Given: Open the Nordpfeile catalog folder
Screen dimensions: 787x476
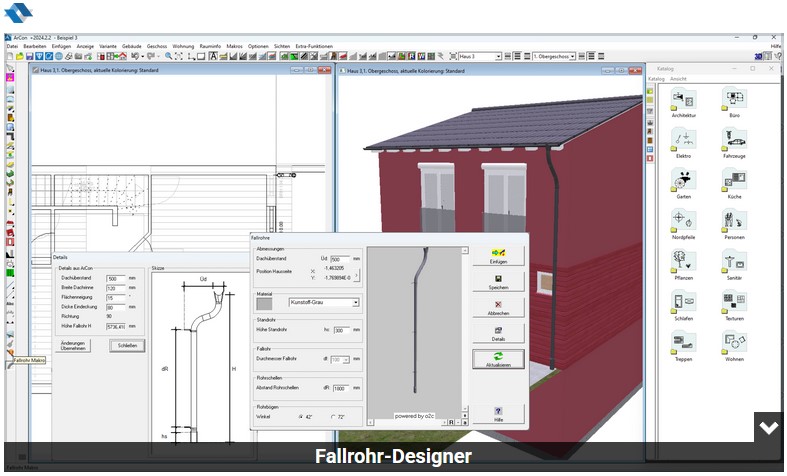Looking at the screenshot, I should point(683,224).
